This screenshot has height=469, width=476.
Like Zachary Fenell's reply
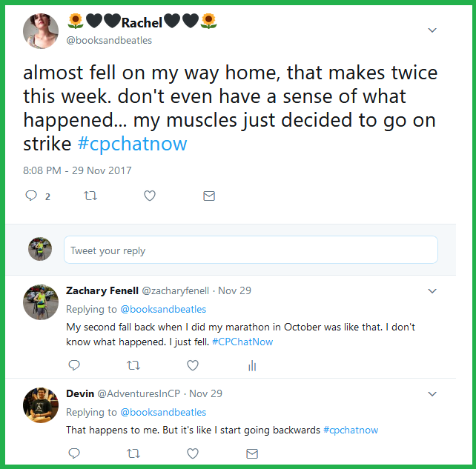(193, 365)
